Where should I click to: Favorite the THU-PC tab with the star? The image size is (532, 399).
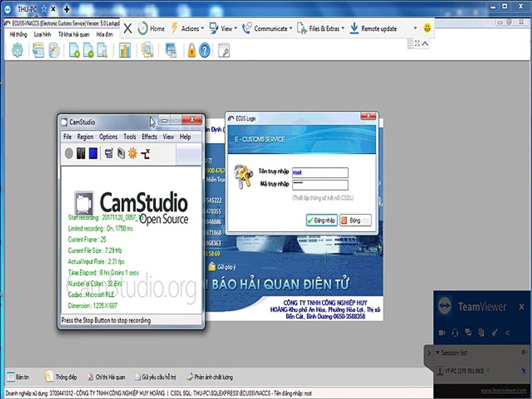(44, 9)
